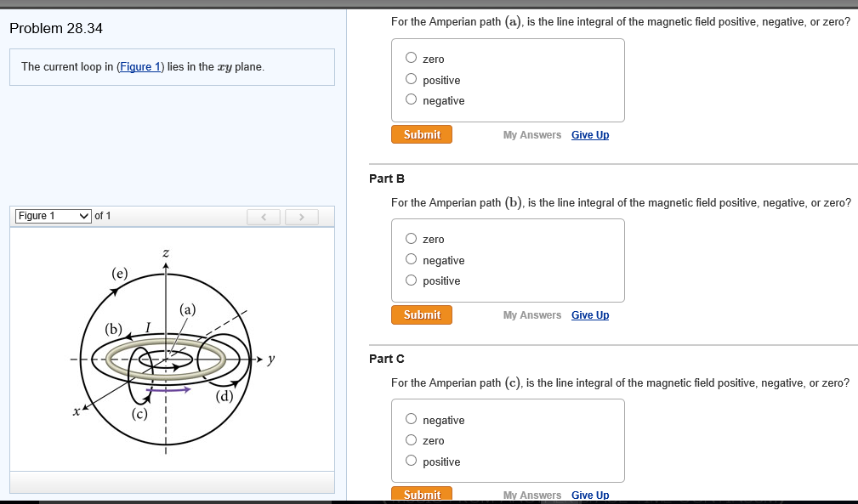Choose "positive" in Part B
Screen dimensions: 858x504
411,280
